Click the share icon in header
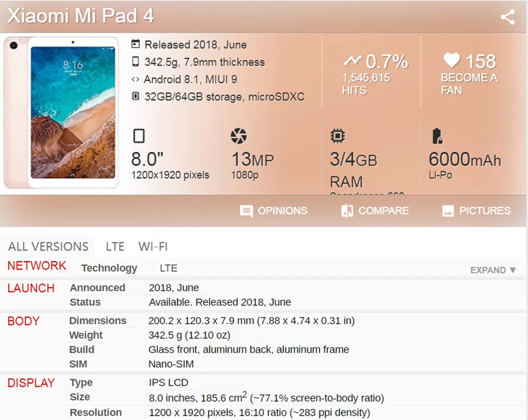Image resolution: width=528 pixels, height=420 pixels. (x=508, y=17)
